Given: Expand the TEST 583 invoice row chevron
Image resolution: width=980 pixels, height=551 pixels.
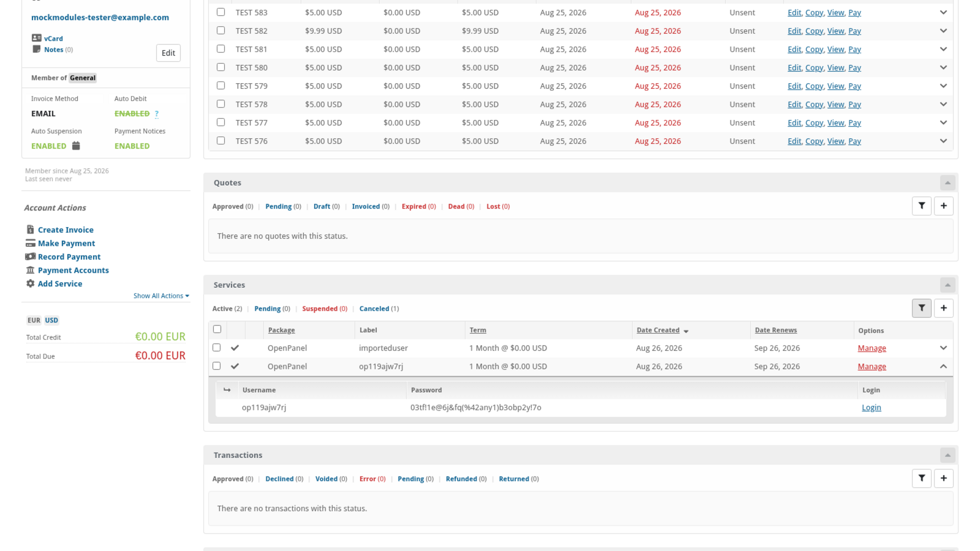Looking at the screenshot, I should tap(943, 12).
